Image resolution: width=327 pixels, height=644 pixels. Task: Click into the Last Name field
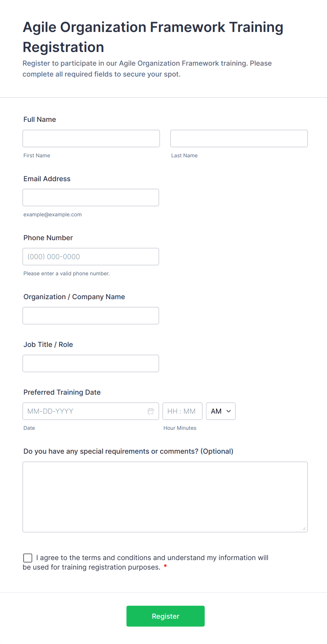click(x=239, y=139)
